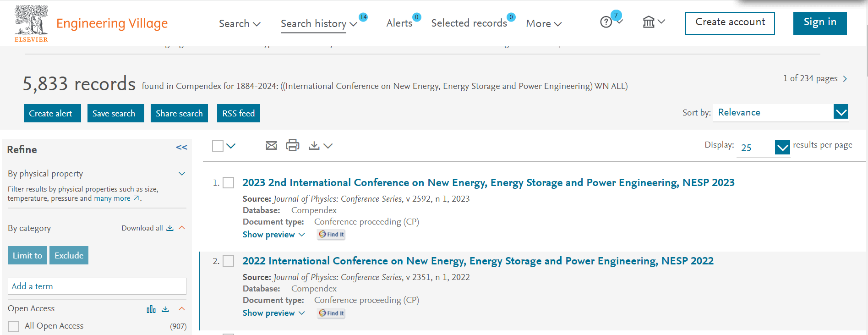The height and width of the screenshot is (335, 868).
Task: Click the Search history count badge 14
Action: click(x=363, y=17)
